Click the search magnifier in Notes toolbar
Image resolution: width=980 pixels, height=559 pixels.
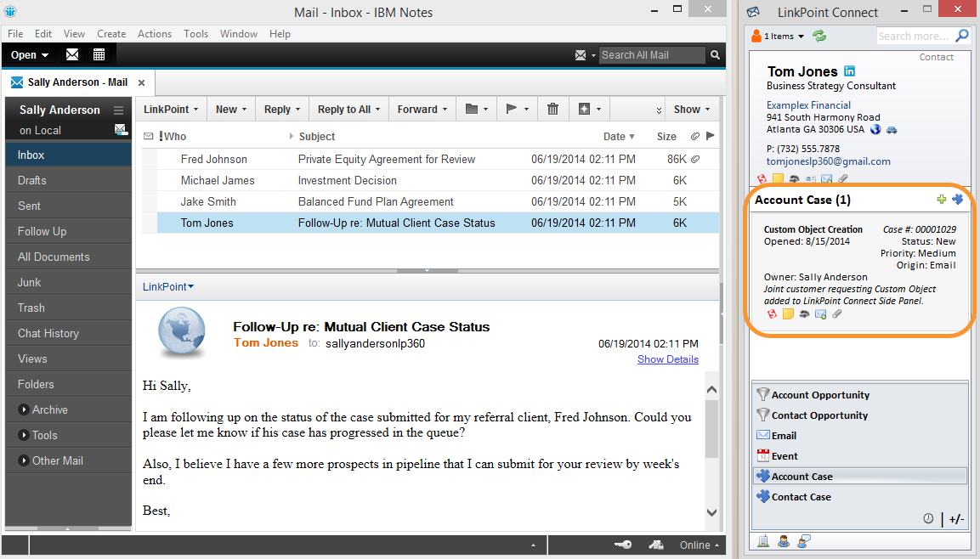715,55
